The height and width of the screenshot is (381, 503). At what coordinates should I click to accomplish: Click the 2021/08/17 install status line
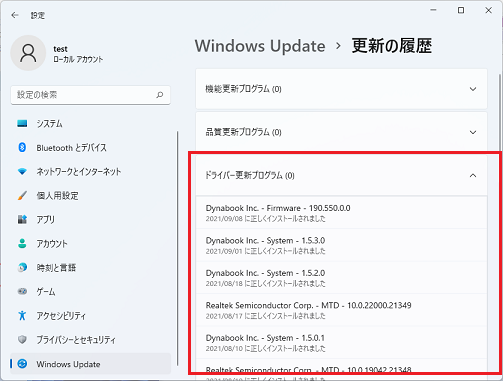pos(265,316)
